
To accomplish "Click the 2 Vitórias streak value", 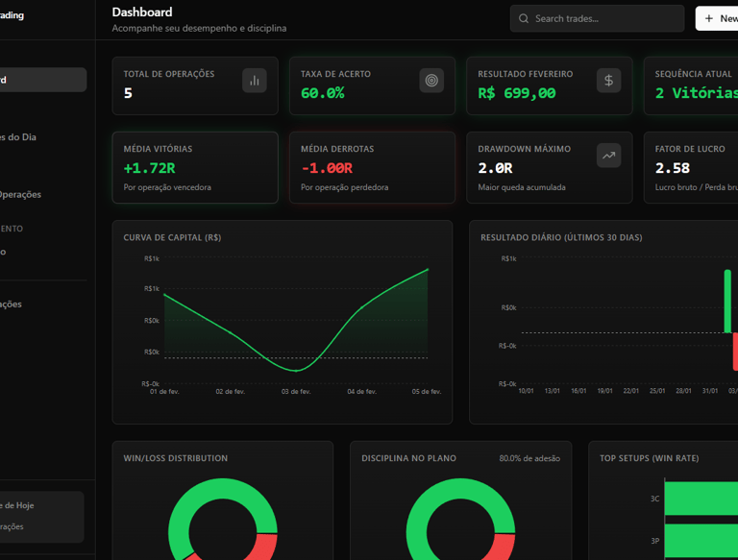I will (696, 93).
